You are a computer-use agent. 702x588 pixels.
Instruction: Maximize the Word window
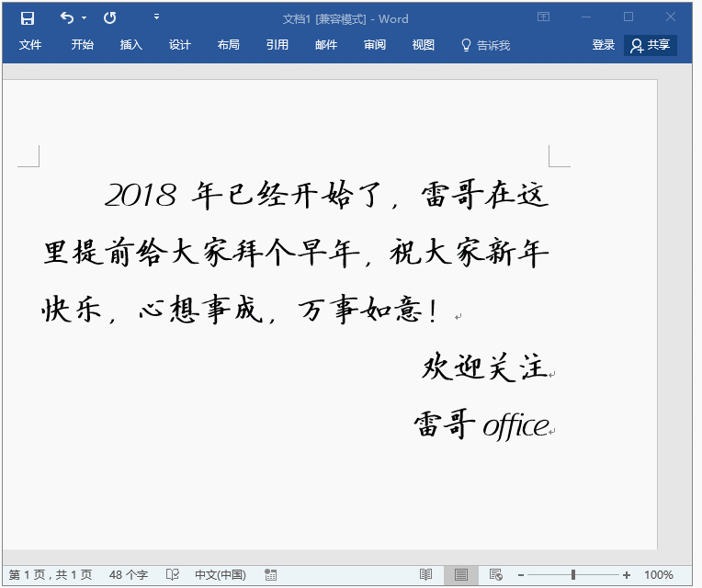[628, 17]
